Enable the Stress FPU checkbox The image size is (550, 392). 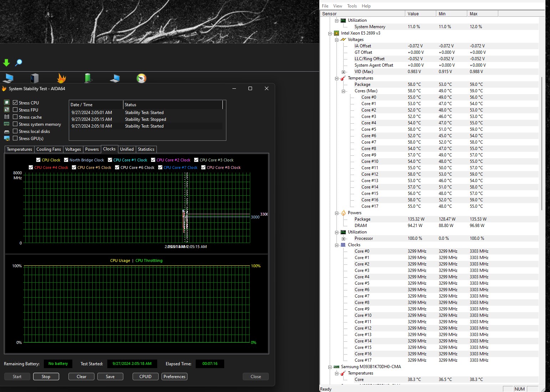[x=15, y=110]
